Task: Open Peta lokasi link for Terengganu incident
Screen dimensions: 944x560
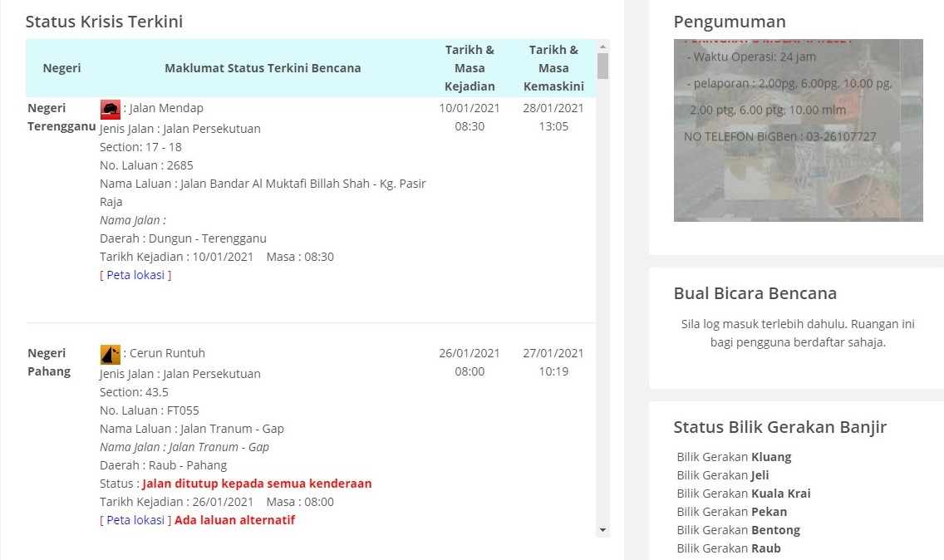Action: coord(135,275)
